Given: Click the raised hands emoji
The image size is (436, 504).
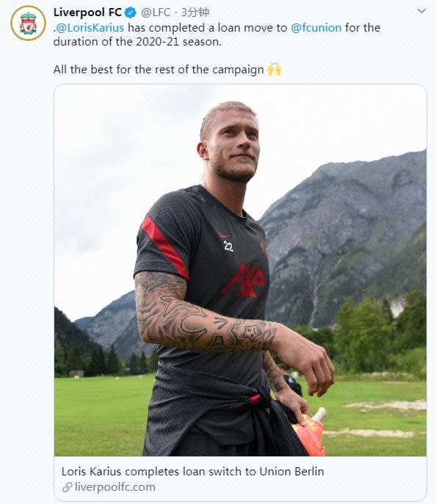Looking at the screenshot, I should click(x=275, y=69).
